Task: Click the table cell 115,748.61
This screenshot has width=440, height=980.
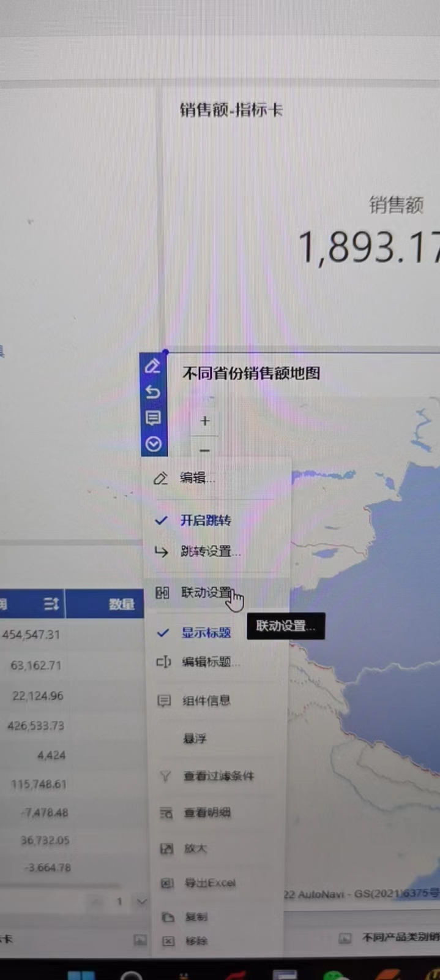Action: tap(39, 784)
